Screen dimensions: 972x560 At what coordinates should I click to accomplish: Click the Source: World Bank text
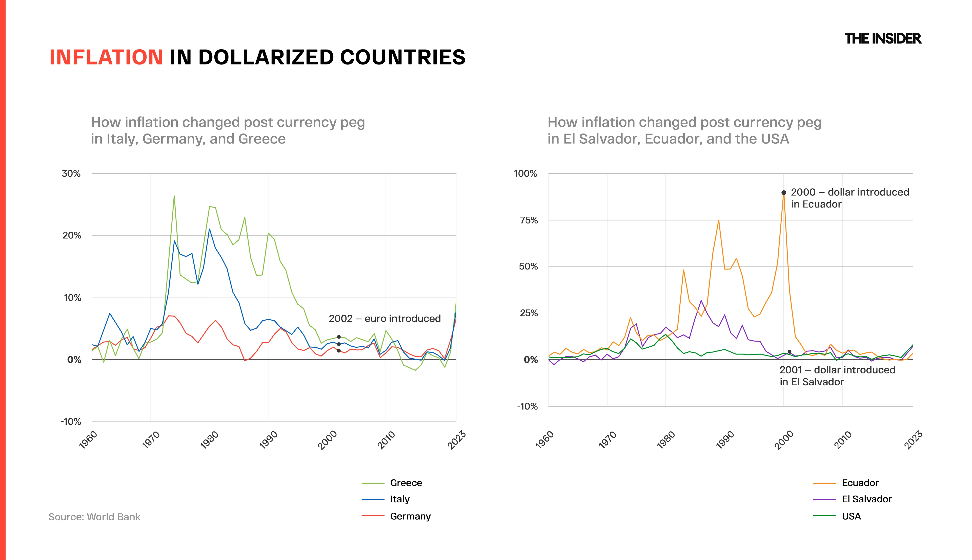94,517
